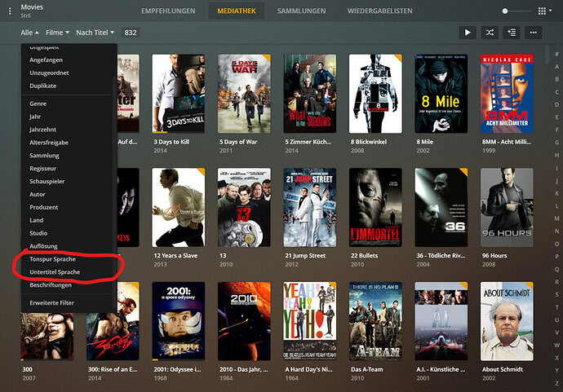Screen dimensions: 563x392
Task: Open the What We Do in the Shadows poster
Action: [310, 94]
